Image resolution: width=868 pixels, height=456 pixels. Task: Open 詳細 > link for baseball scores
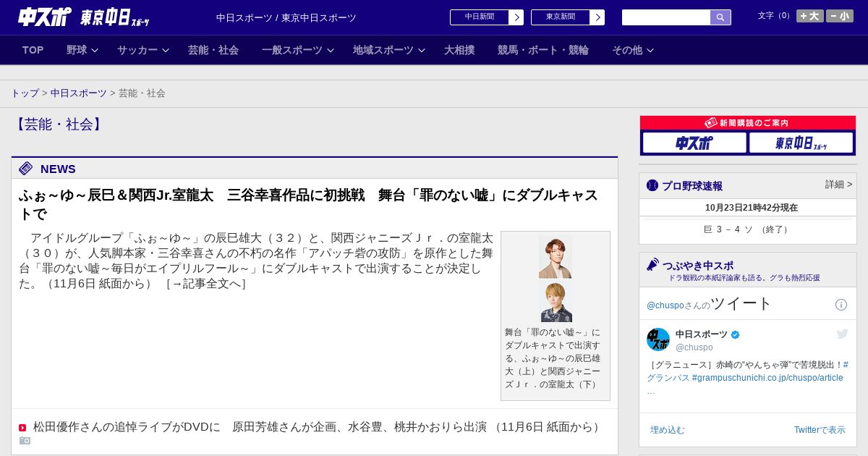[x=838, y=185]
